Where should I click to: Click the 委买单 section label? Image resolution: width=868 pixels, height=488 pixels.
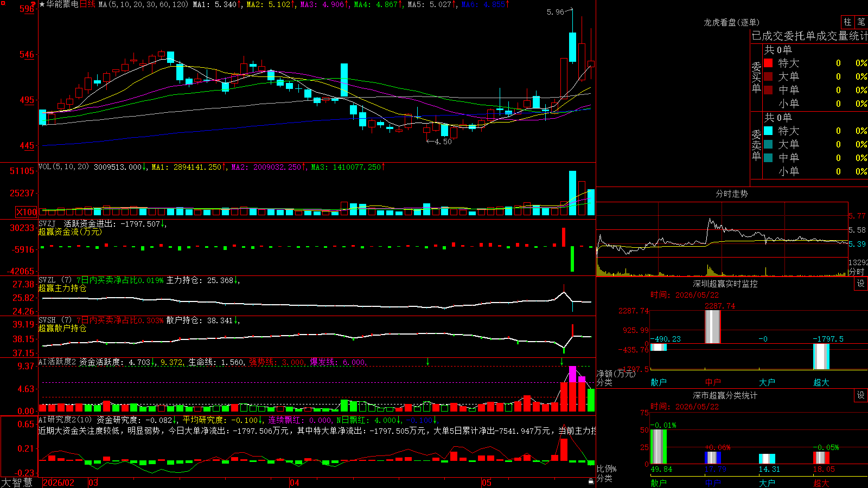(756, 77)
